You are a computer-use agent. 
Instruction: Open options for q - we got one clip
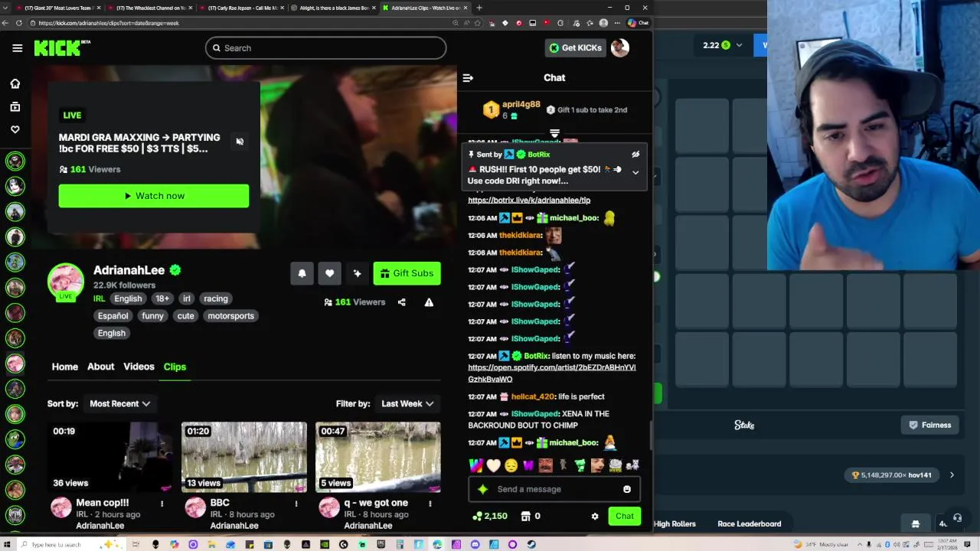pos(430,504)
